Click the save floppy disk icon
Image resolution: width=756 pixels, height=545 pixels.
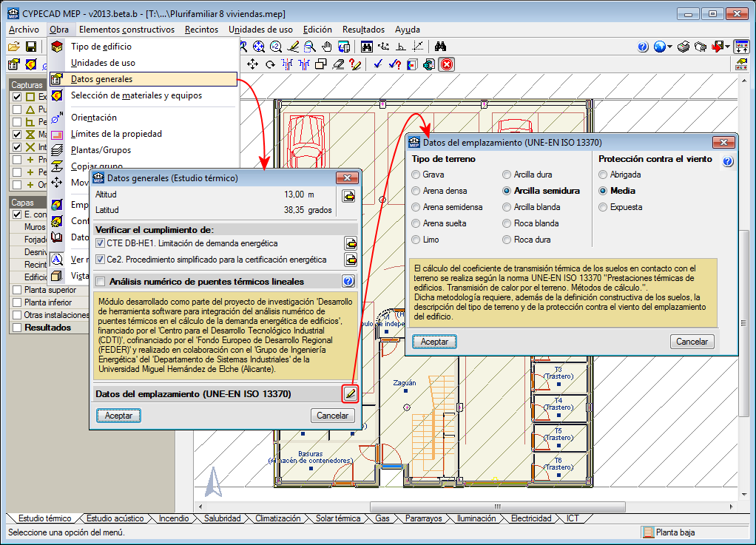(x=31, y=47)
